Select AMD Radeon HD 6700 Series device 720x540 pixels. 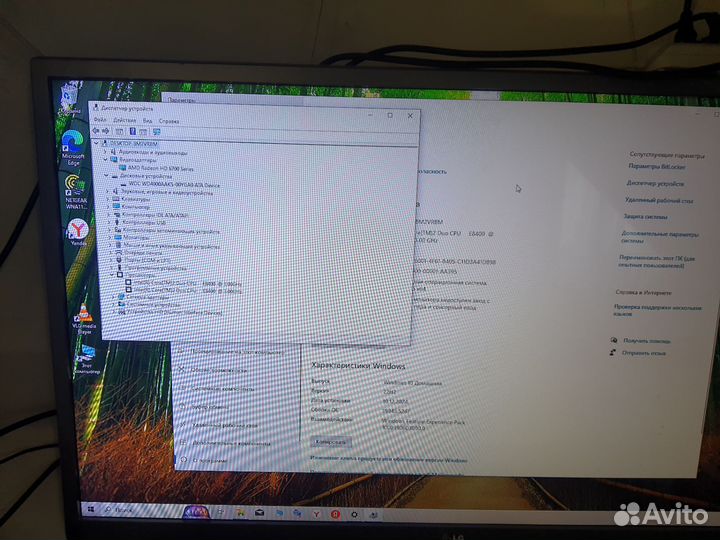pos(160,168)
